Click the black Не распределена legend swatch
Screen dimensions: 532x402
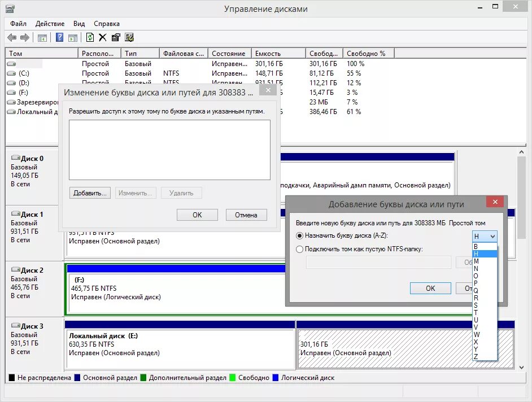(12, 378)
